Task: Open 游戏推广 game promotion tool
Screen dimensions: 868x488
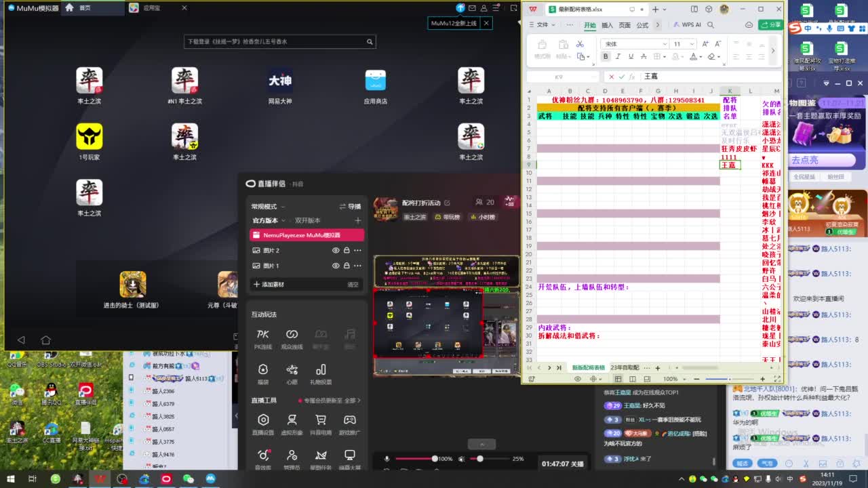Action: pos(350,424)
